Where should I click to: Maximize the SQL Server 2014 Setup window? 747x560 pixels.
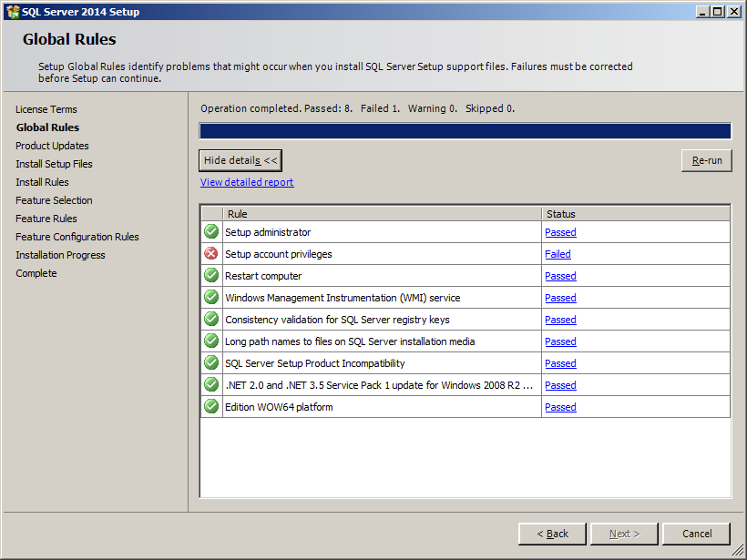coord(717,12)
